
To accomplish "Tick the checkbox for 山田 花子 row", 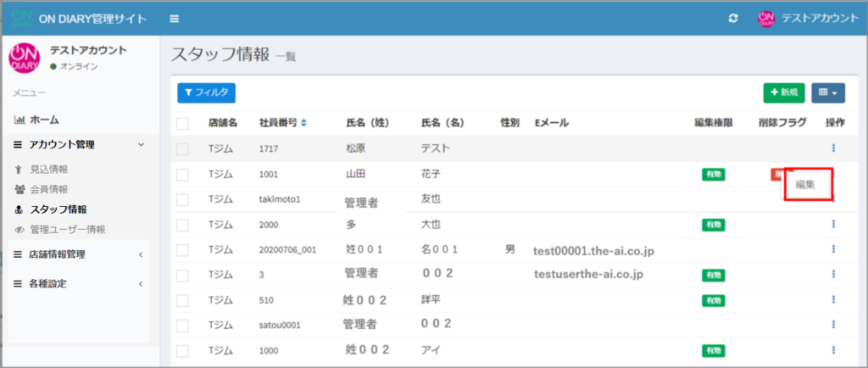I will click(x=182, y=175).
